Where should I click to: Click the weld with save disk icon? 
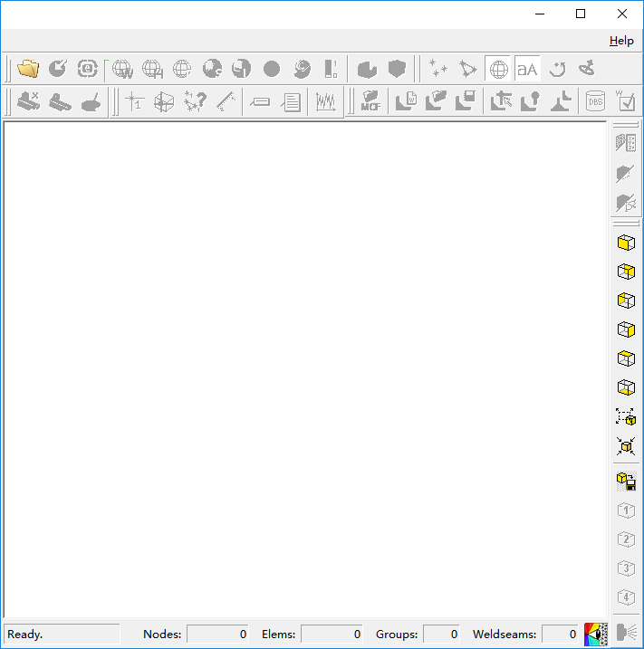(x=466, y=101)
